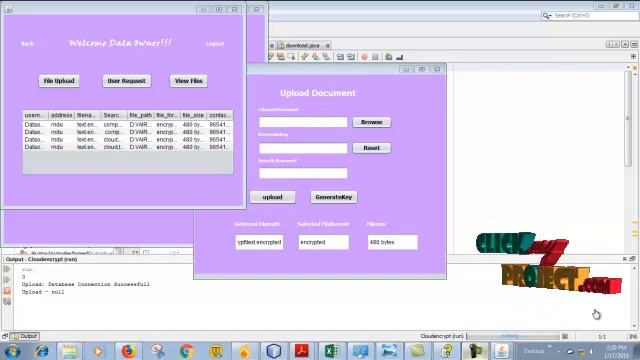Switch to the download.java editor tab
The width and height of the screenshot is (640, 360).
point(302,46)
